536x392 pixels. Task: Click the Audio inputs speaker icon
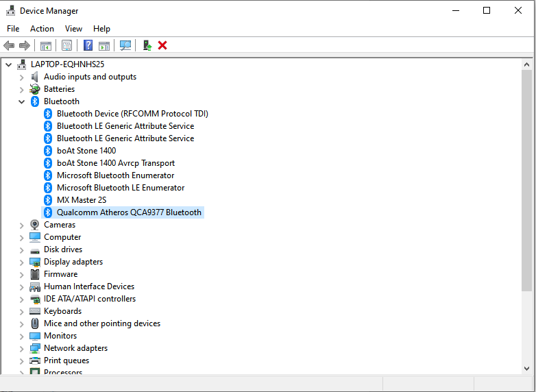click(34, 77)
